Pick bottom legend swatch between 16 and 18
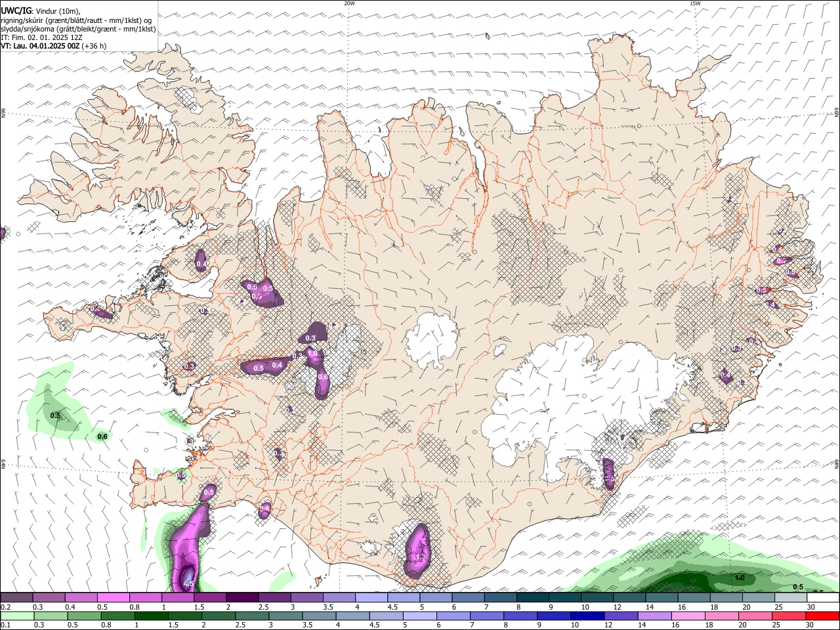Screen dimensions: 840x630 pos(688,616)
